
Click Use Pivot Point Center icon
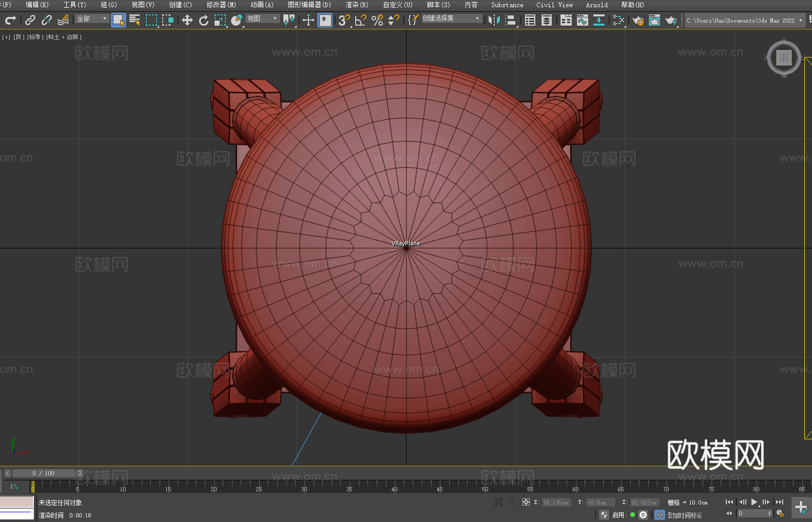[x=289, y=21]
